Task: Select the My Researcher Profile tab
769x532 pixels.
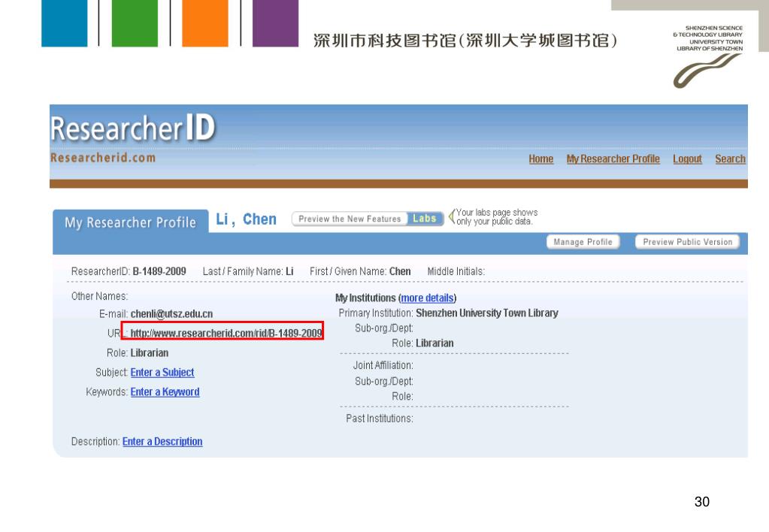Action: 131,222
